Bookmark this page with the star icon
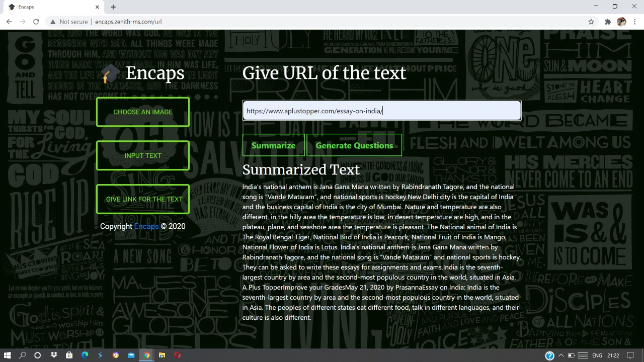Image resolution: width=644 pixels, height=362 pixels. [x=591, y=22]
